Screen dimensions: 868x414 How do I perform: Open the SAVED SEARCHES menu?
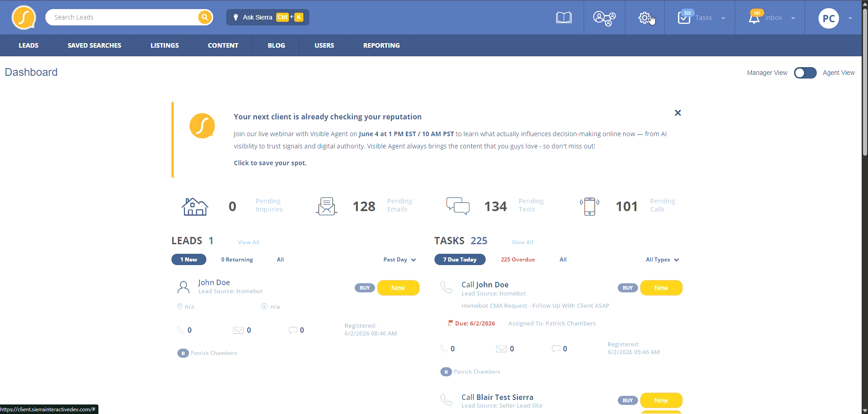(x=94, y=45)
